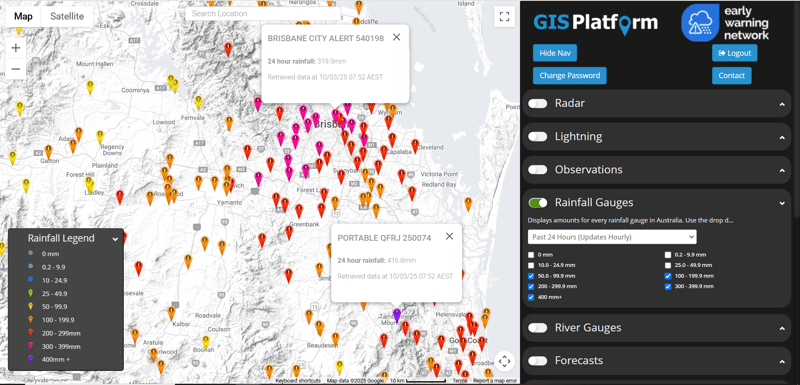Click the purple 400mm+ rainfall gauge marker
The height and width of the screenshot is (385, 800).
396,315
